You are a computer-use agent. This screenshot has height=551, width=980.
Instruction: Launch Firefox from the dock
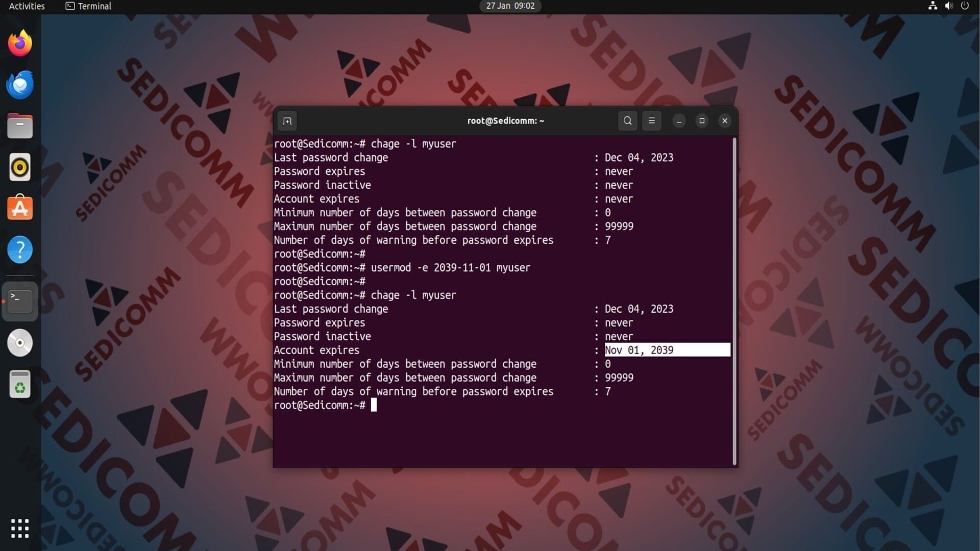click(x=20, y=43)
